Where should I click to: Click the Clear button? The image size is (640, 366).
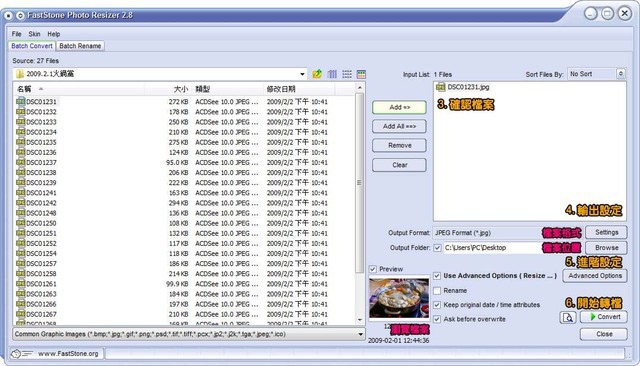399,165
